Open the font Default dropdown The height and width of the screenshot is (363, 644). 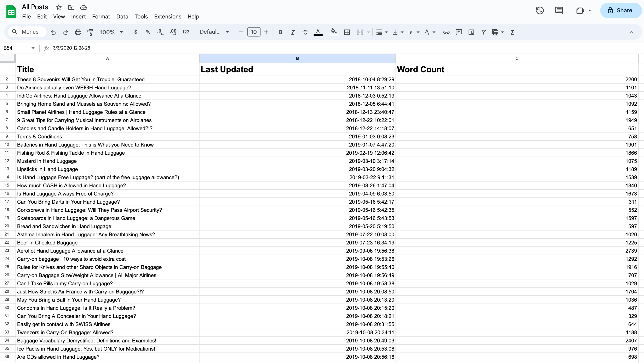(214, 32)
